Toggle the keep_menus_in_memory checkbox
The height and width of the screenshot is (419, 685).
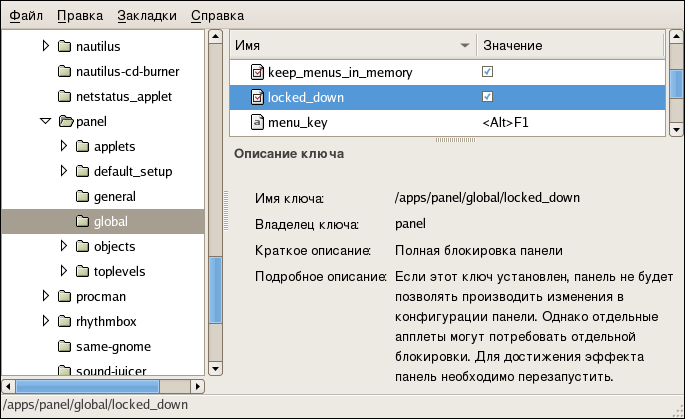(x=487, y=73)
